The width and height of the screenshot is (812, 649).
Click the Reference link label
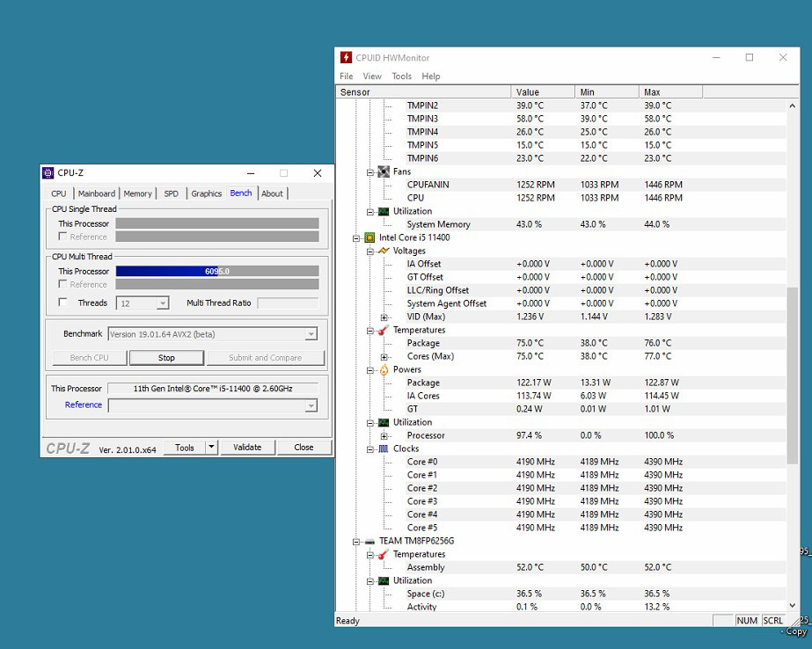click(84, 405)
